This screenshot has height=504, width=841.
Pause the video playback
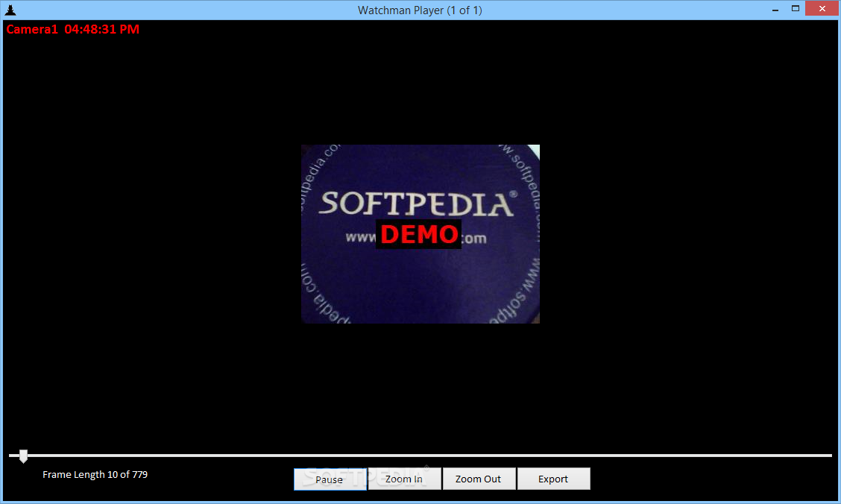pos(330,479)
